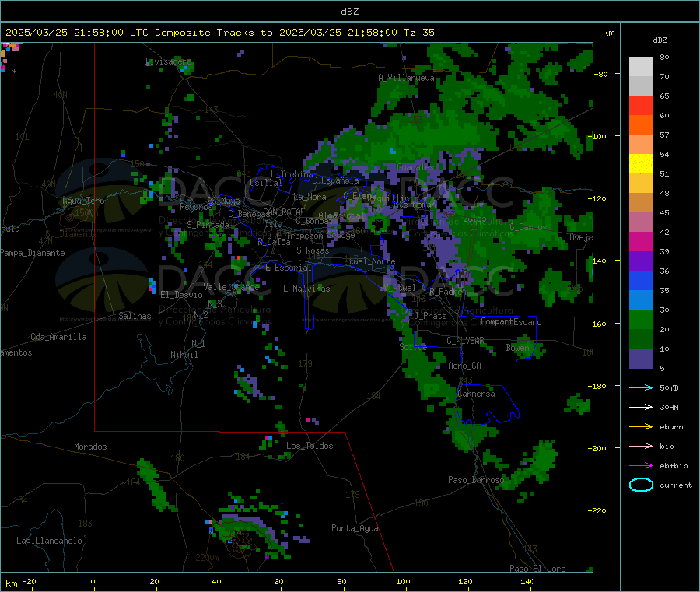The width and height of the screenshot is (700, 592).
Task: Click the 'Atuel_Norte' map label
Action: coord(369,261)
